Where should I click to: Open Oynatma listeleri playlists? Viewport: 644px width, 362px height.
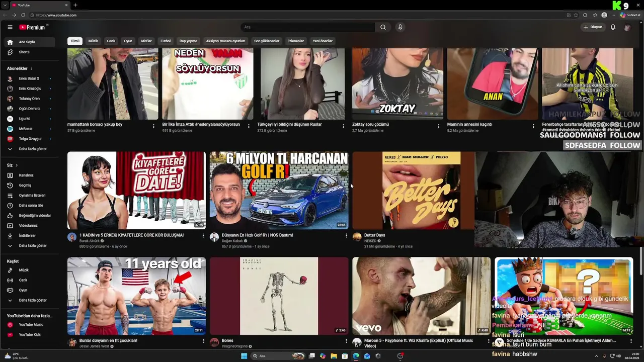pos(30,196)
